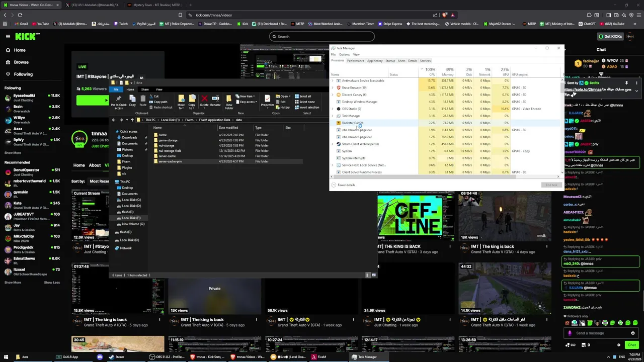This screenshot has height=362, width=644.
Task: Click Get KICKs button
Action: (610, 36)
